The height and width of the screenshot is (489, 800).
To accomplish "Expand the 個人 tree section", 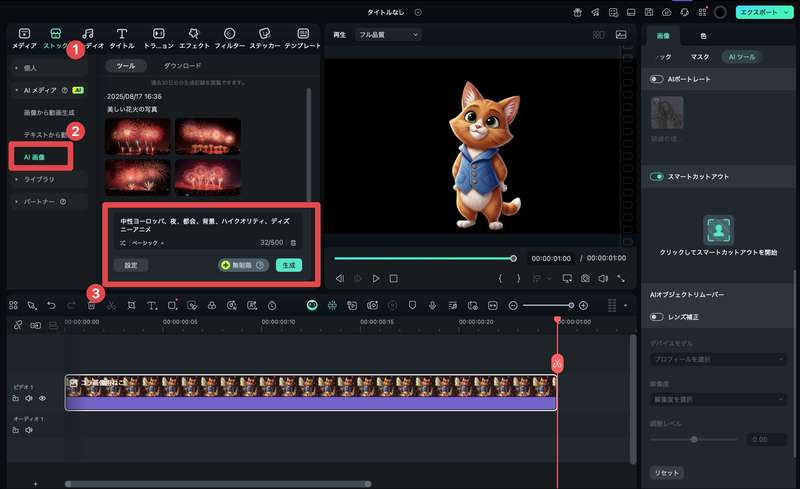I will point(17,68).
